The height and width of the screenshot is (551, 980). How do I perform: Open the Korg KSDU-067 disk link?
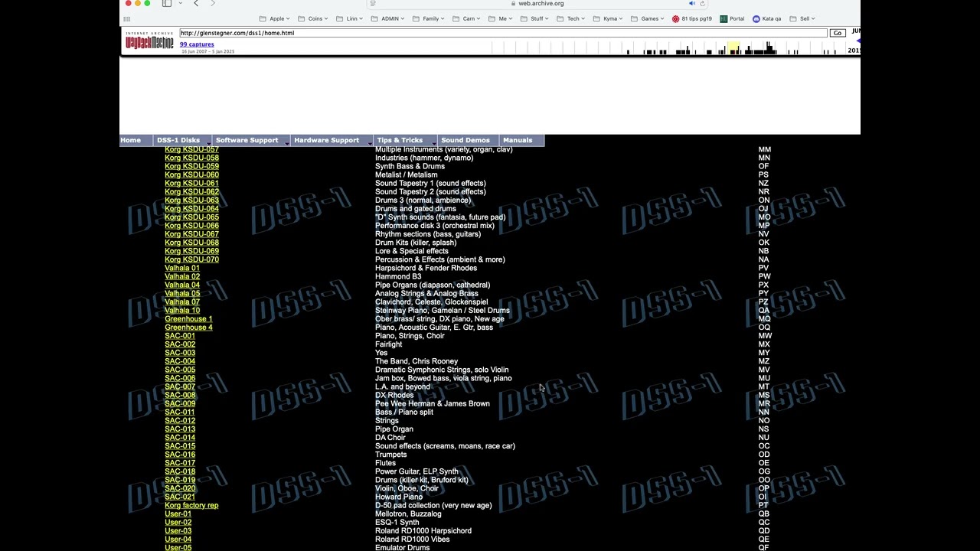pyautogui.click(x=191, y=234)
